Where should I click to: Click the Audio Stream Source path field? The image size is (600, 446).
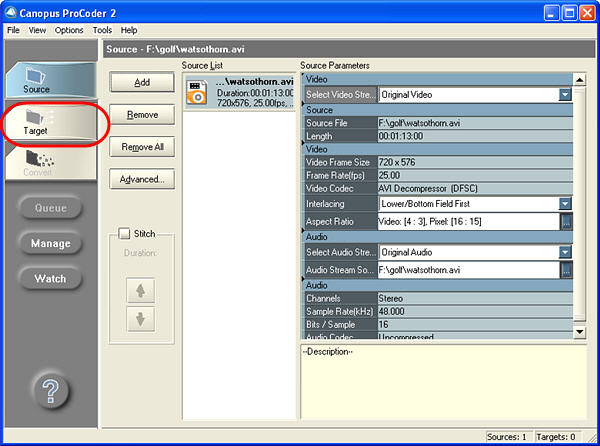click(x=469, y=270)
